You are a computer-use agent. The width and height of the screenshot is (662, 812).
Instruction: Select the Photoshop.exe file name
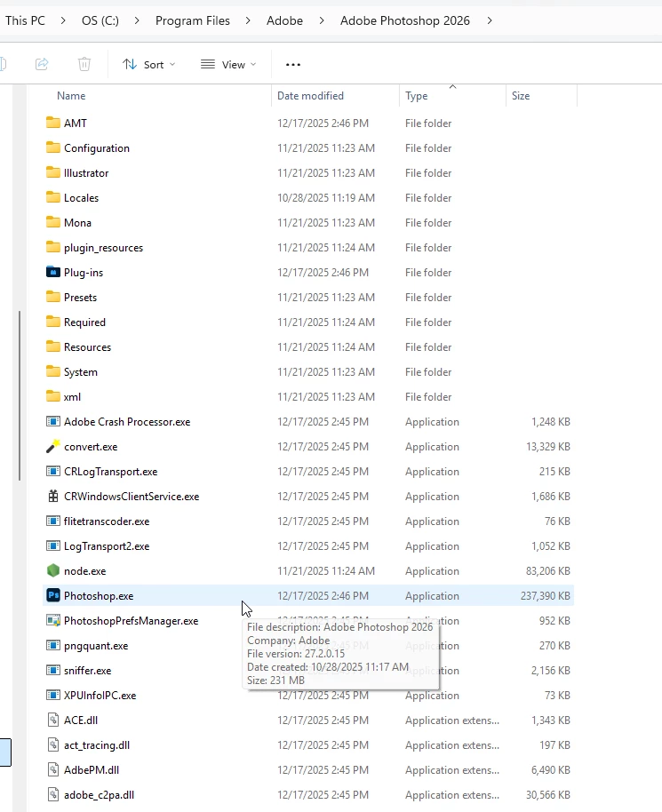(x=99, y=595)
